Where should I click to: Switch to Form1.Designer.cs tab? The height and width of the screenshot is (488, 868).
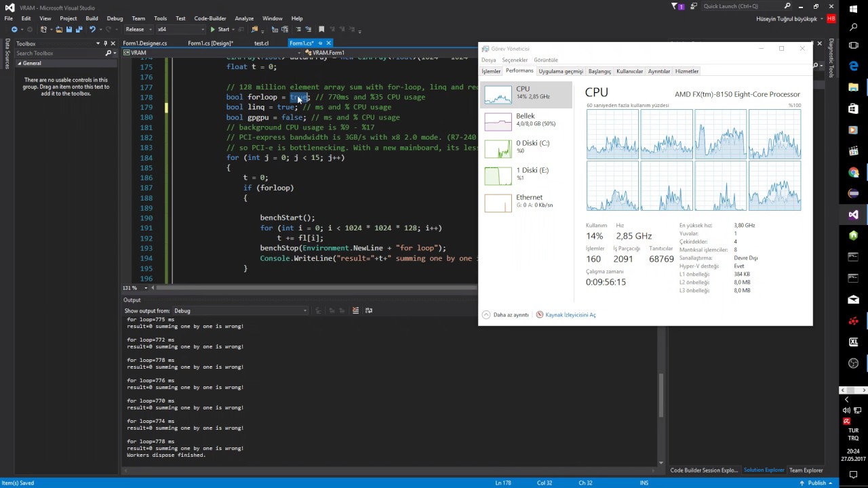(x=145, y=43)
